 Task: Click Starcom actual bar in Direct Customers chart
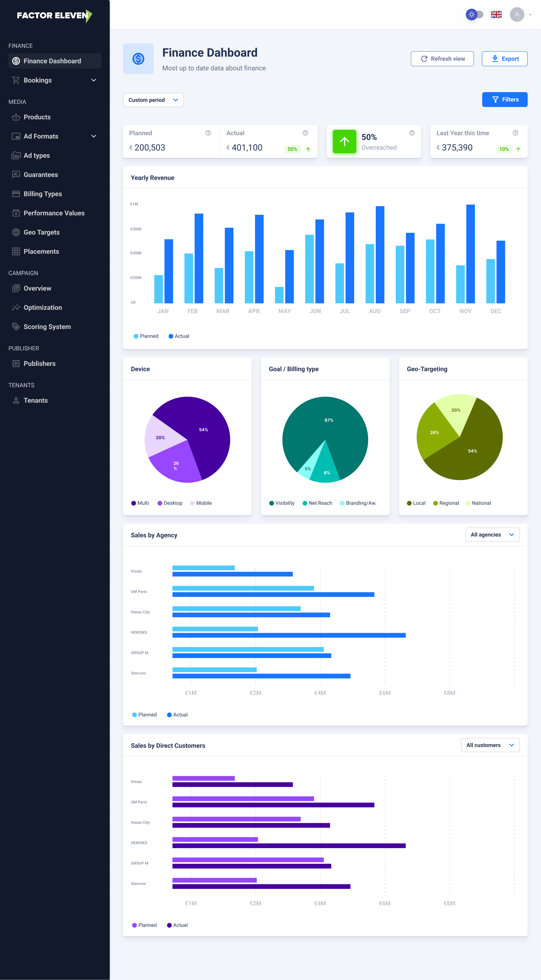pos(261,887)
